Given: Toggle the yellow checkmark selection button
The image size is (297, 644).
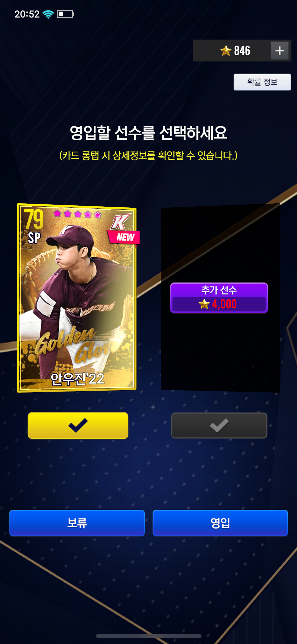Looking at the screenshot, I should pos(78,425).
